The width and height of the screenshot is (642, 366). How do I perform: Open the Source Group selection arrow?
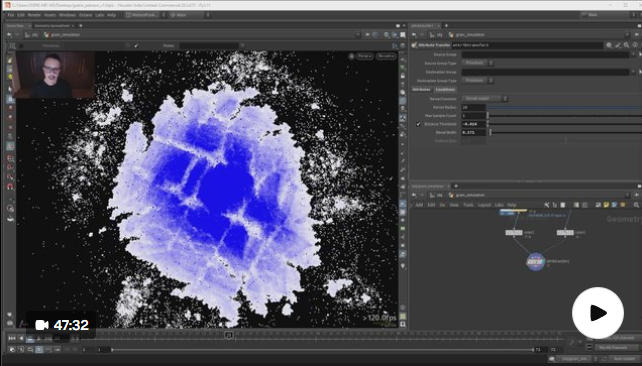coord(640,54)
